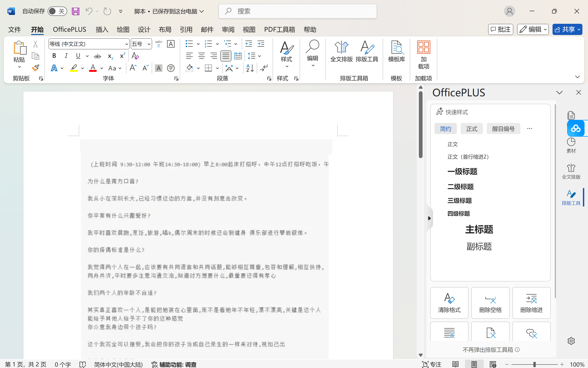This screenshot has width=588, height=368.
Task: Open the 文件 menu
Action: pyautogui.click(x=14, y=29)
